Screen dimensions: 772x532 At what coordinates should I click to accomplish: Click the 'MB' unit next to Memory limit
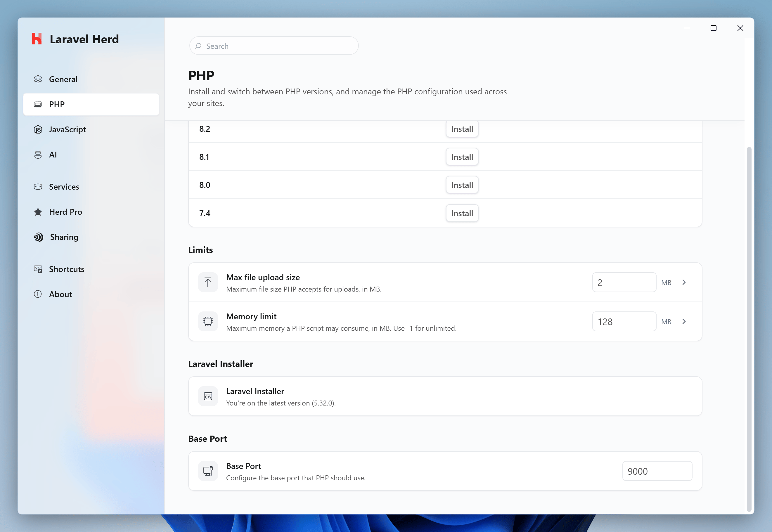pyautogui.click(x=666, y=322)
